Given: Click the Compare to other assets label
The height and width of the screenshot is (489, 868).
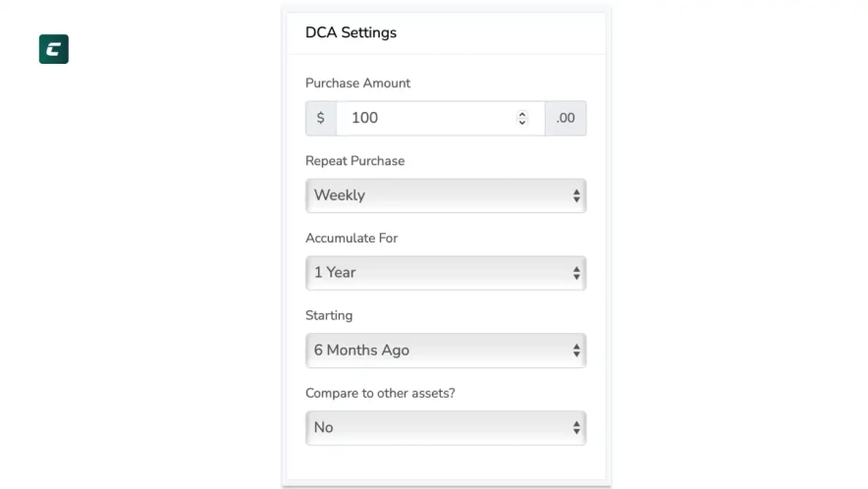Looking at the screenshot, I should (x=380, y=394).
